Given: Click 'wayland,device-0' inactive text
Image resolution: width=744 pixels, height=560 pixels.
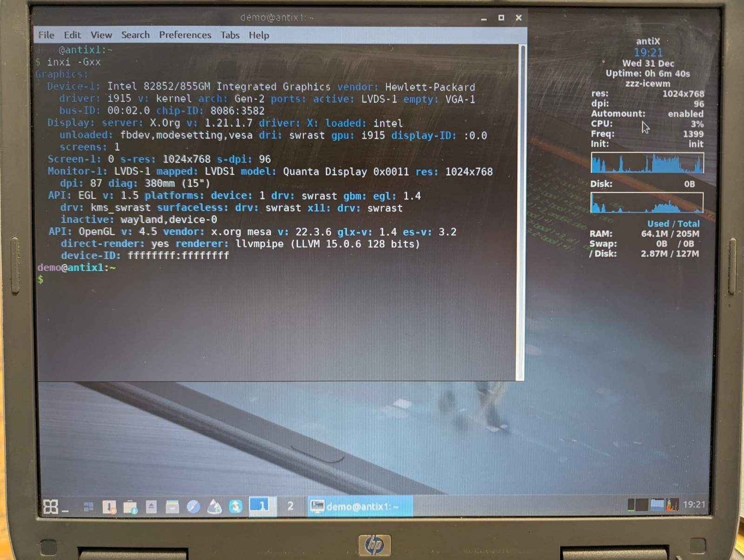Looking at the screenshot, I should (x=168, y=219).
